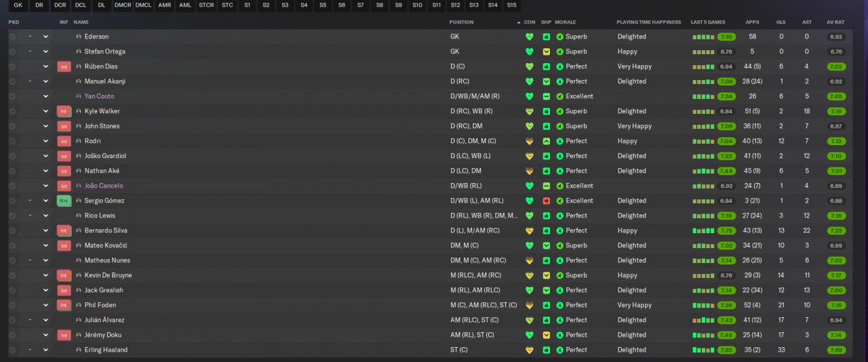Click Yan Couto's sharpness icon

click(x=547, y=96)
